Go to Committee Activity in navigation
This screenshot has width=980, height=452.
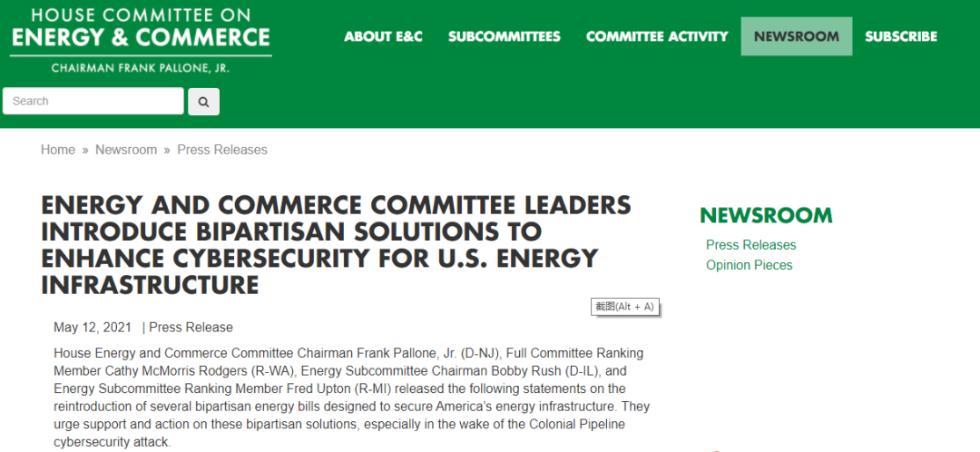(x=657, y=36)
